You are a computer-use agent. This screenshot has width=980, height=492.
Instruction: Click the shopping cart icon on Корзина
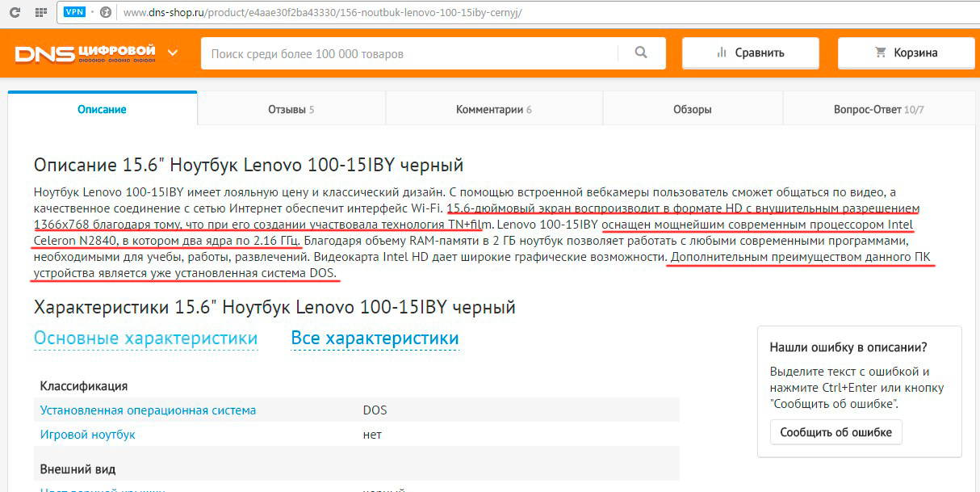pyautogui.click(x=881, y=53)
